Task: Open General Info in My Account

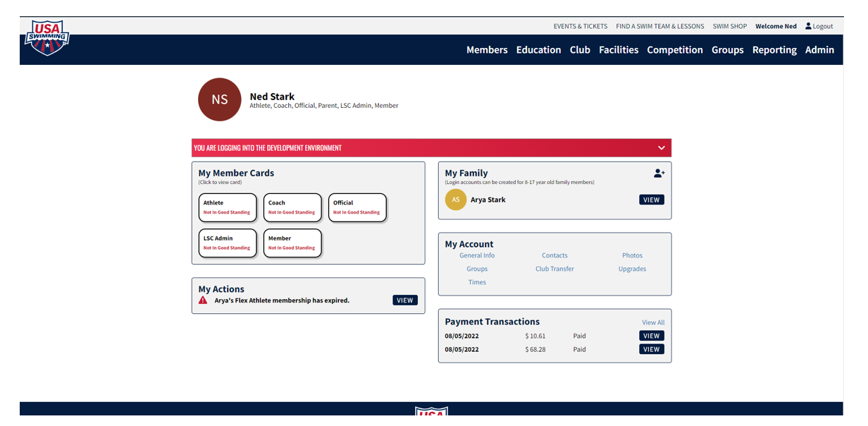Action: click(x=477, y=255)
